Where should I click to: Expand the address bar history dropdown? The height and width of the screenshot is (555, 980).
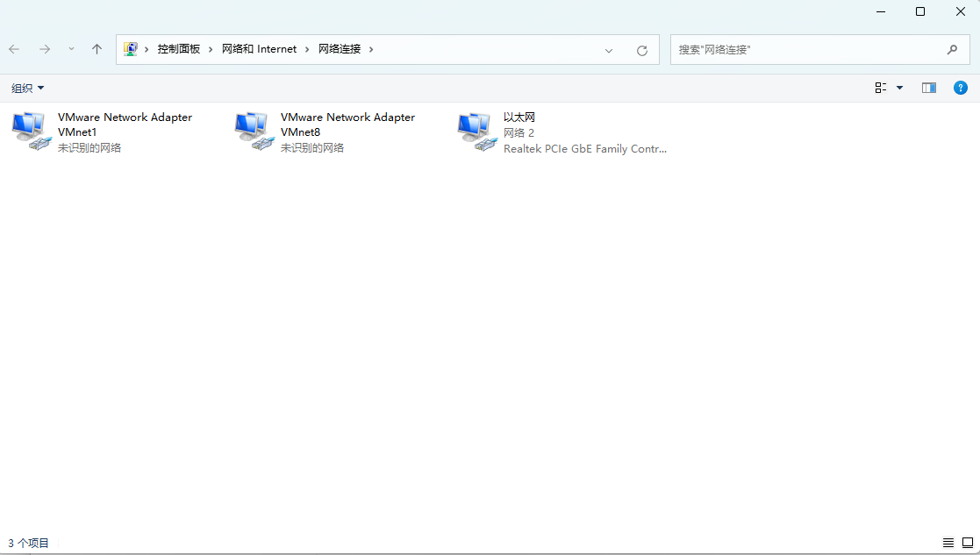tap(609, 49)
